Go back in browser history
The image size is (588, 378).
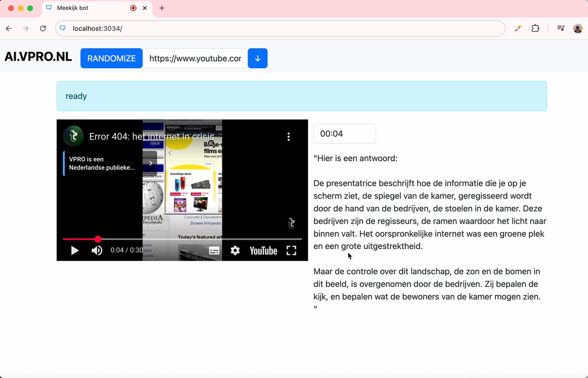pyautogui.click(x=9, y=28)
